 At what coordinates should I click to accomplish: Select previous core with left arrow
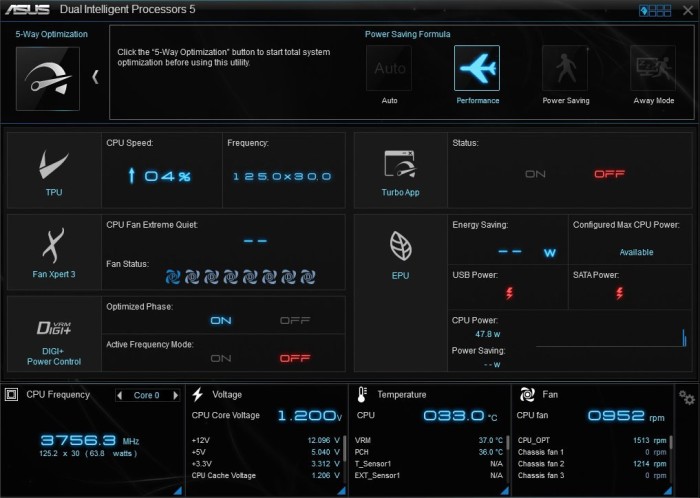point(119,395)
